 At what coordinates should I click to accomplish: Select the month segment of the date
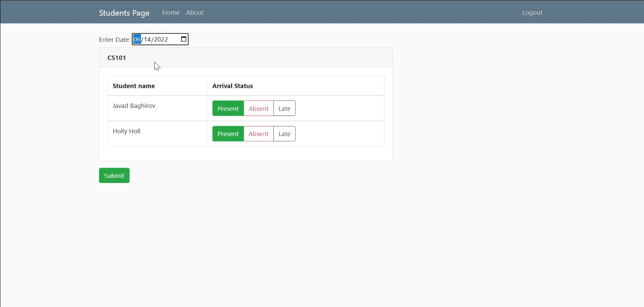point(137,39)
